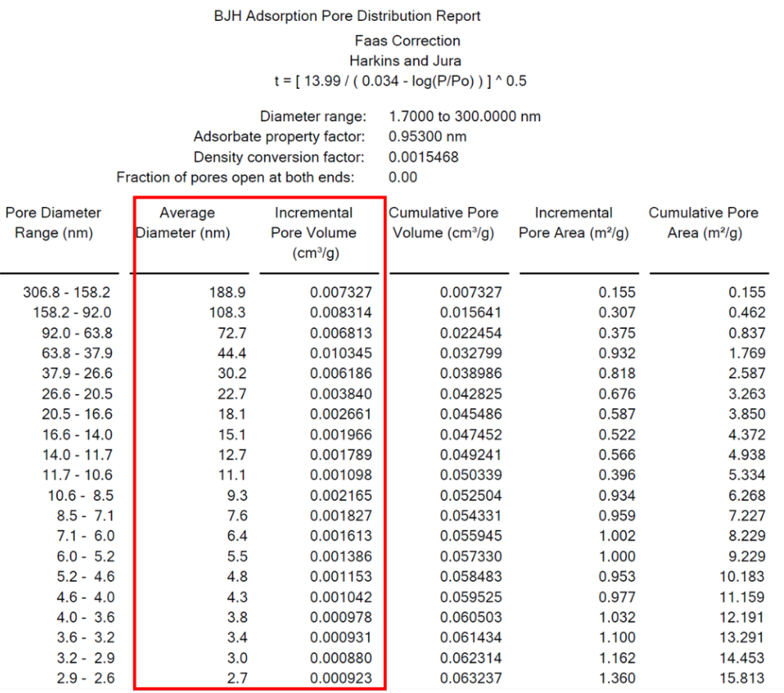Click the report title BJH Adsorption Pore Distribution Report
This screenshot has width=784, height=693.
tap(347, 16)
